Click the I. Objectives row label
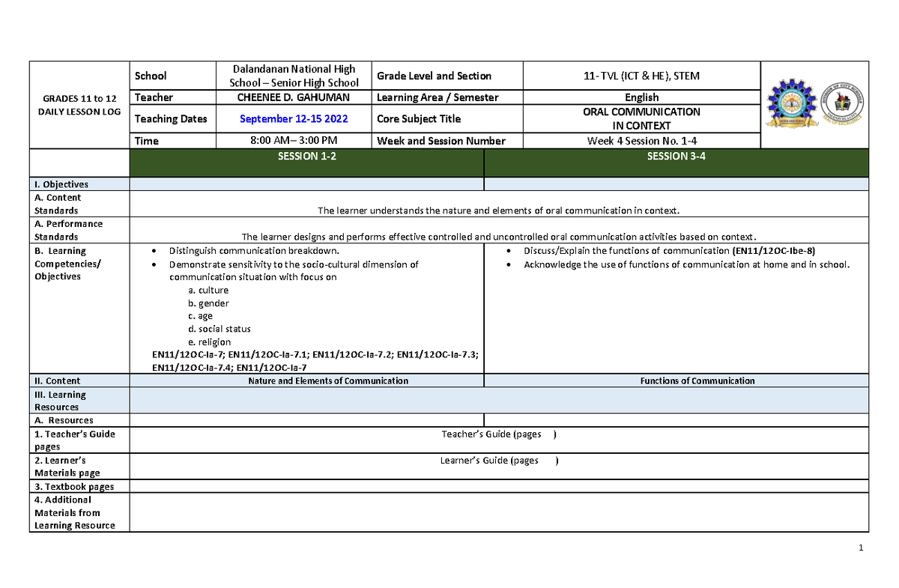This screenshot has height=588, width=899. pos(61,184)
